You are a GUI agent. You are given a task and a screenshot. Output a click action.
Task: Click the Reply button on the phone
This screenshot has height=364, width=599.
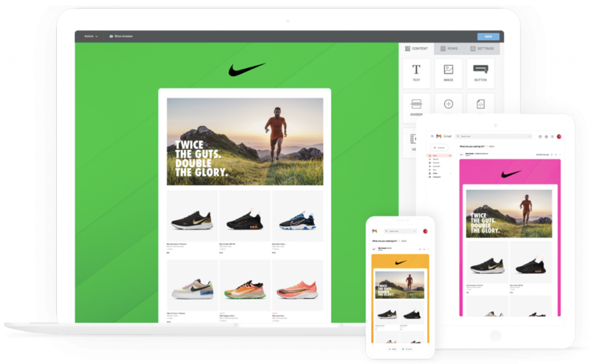pos(392,349)
